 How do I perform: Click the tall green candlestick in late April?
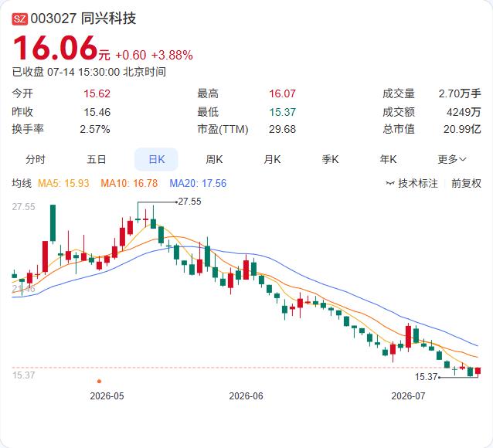click(53, 223)
